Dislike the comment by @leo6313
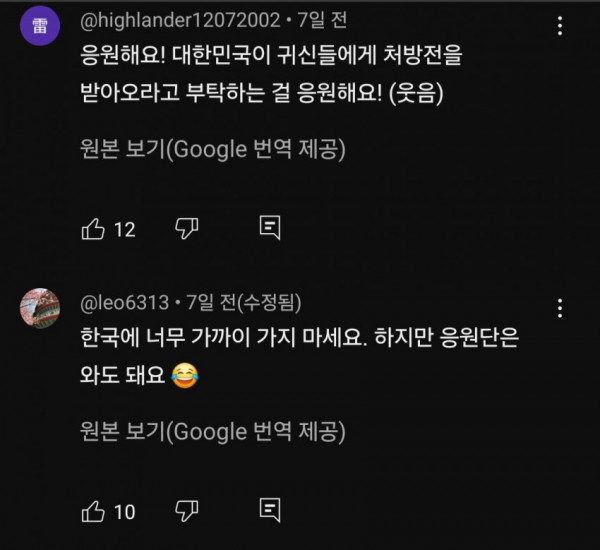 187,512
